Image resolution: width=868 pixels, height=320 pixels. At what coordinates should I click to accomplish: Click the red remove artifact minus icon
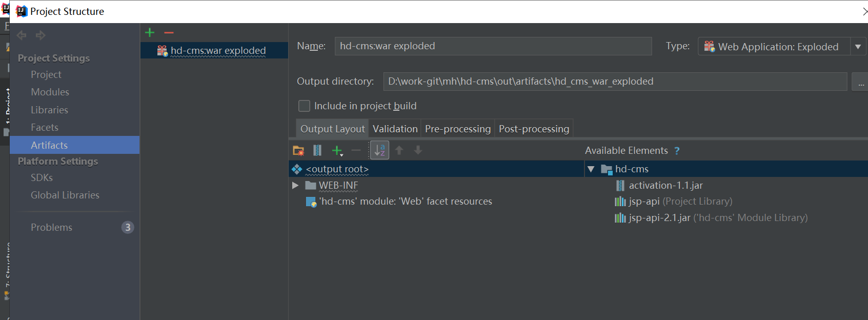(x=169, y=33)
